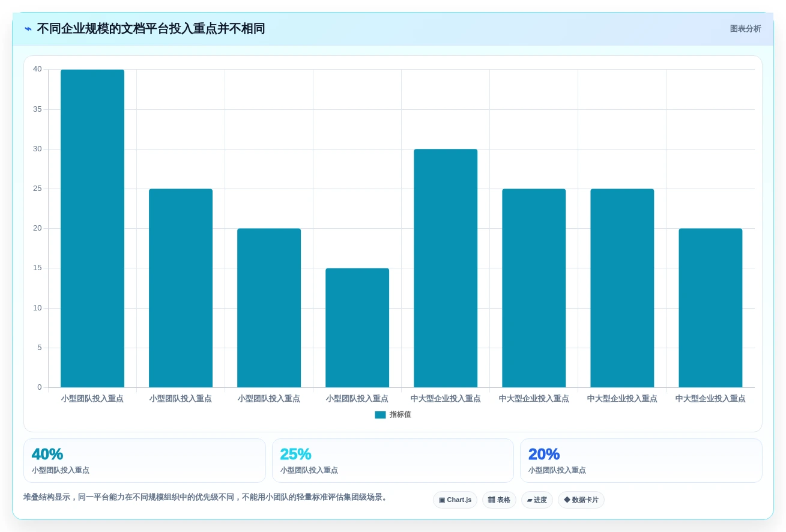Click the 小型团队 bar with value 15
The height and width of the screenshot is (532, 786).
pos(357,328)
